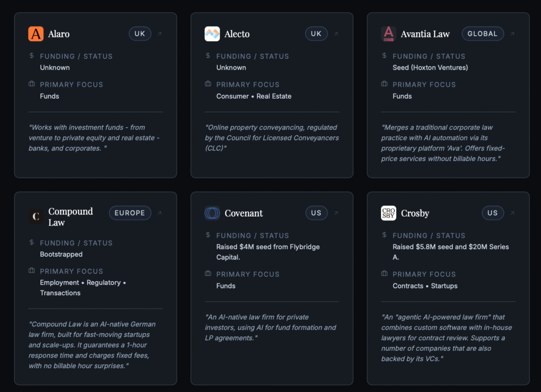The image size is (541, 392).
Task: Click the Crosby logo icon
Action: coord(388,213)
